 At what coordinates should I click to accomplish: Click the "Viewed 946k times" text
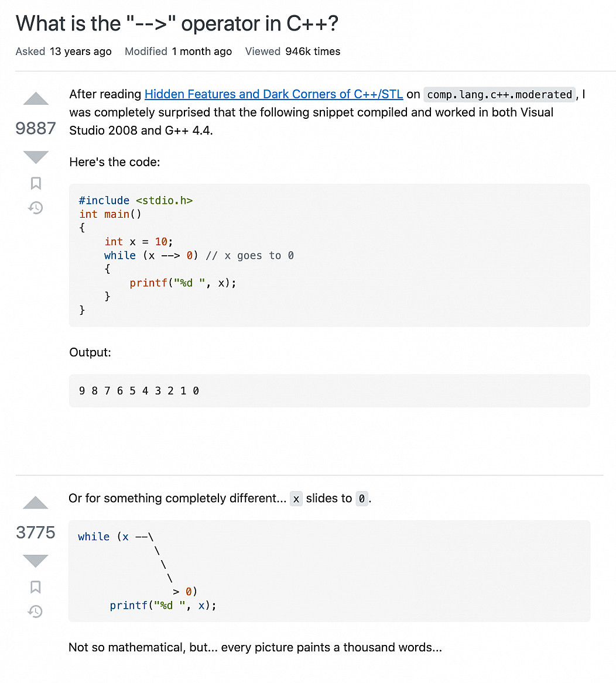pos(292,52)
